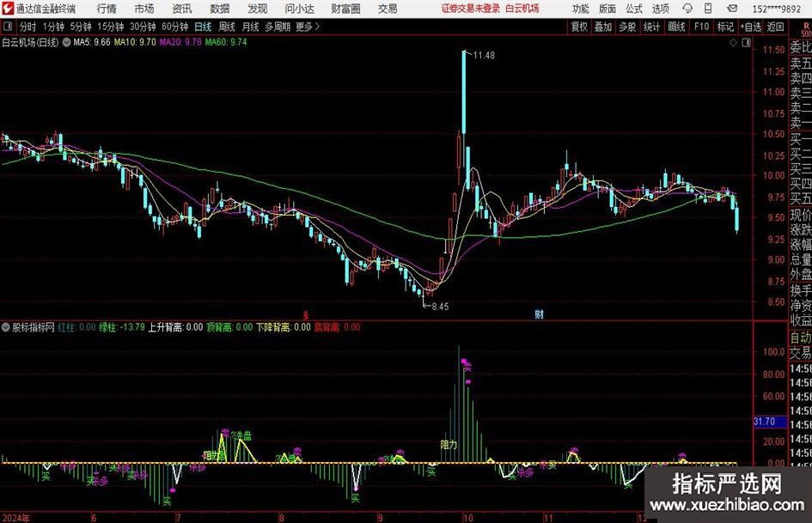The image size is (812, 523).
Task: Open the 市场 menu
Action: pos(144,9)
